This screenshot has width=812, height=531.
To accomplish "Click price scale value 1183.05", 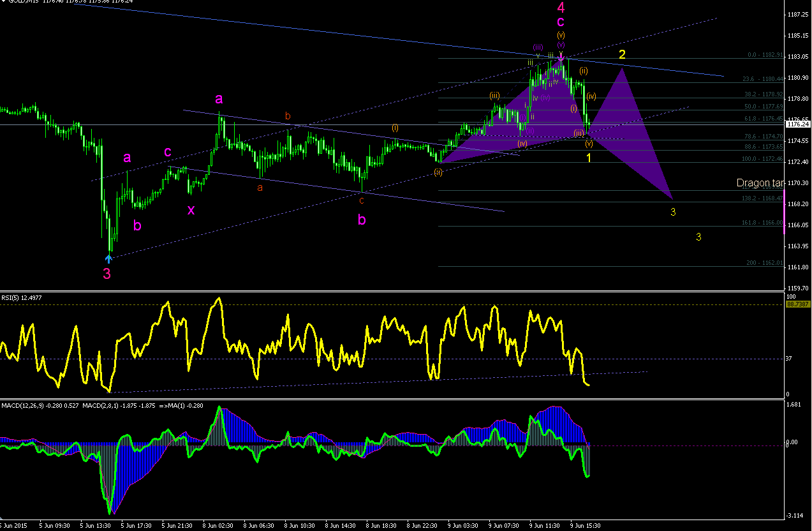I will pyautogui.click(x=799, y=56).
